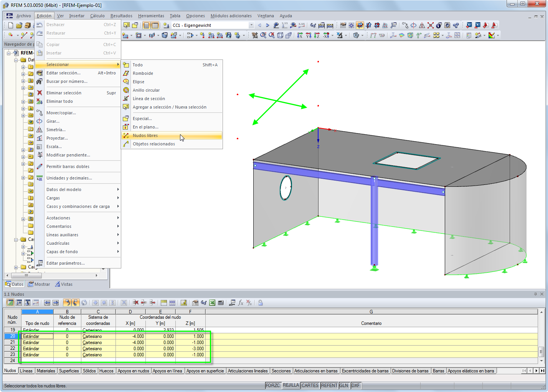The width and height of the screenshot is (548, 392).
Task: Click the view in Y direction icon
Action: point(309,35)
